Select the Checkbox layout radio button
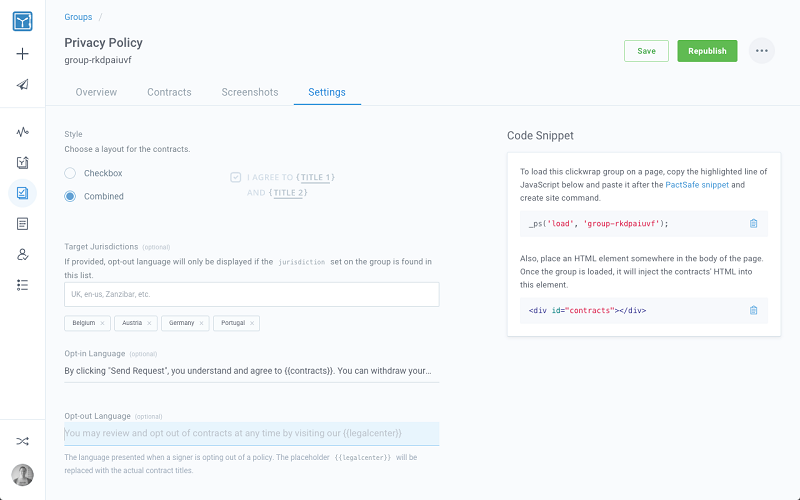The height and width of the screenshot is (500, 800). tap(70, 173)
